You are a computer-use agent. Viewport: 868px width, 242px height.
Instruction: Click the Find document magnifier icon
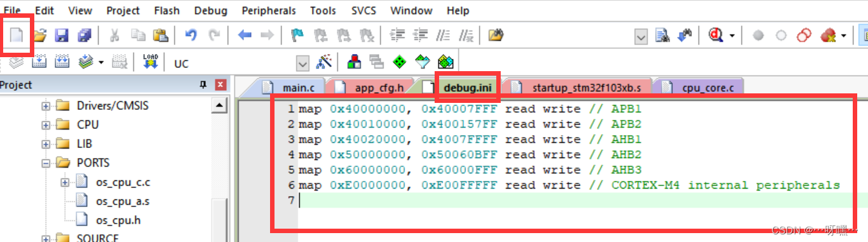tap(662, 36)
